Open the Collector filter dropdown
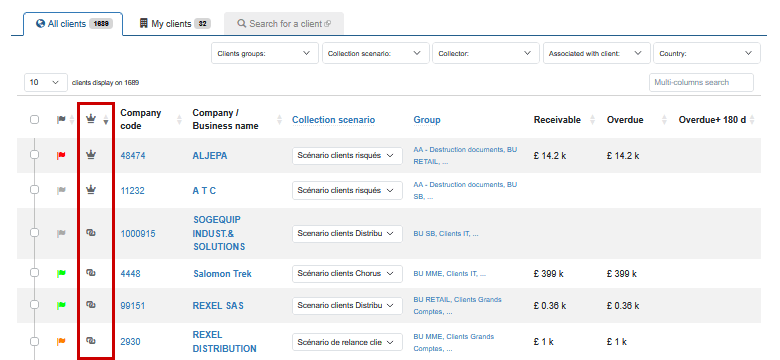Screen dimensions: 780x360 click(486, 53)
